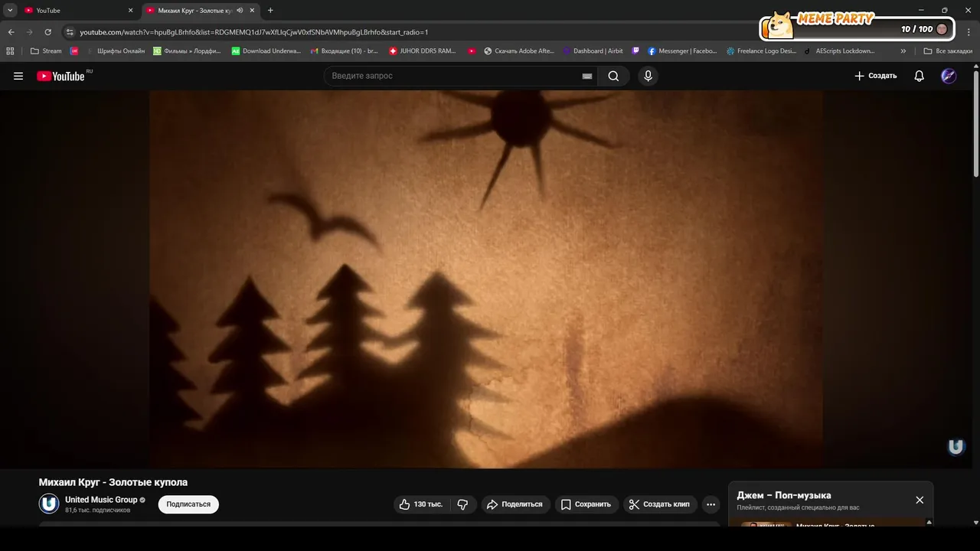
Task: Open the Dashboard | Airbit bookmark
Action: [593, 51]
